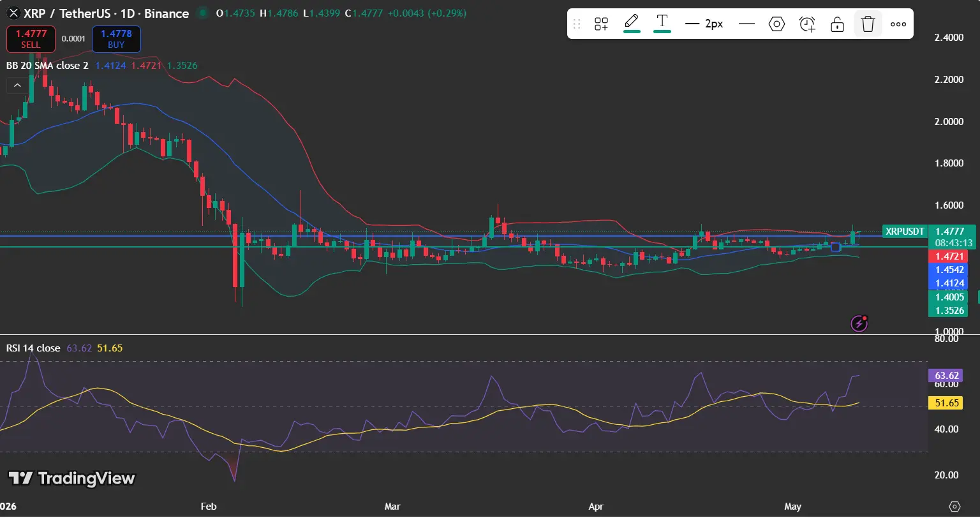The image size is (980, 518).
Task: Delete the drawing with trash icon
Action: pos(868,24)
